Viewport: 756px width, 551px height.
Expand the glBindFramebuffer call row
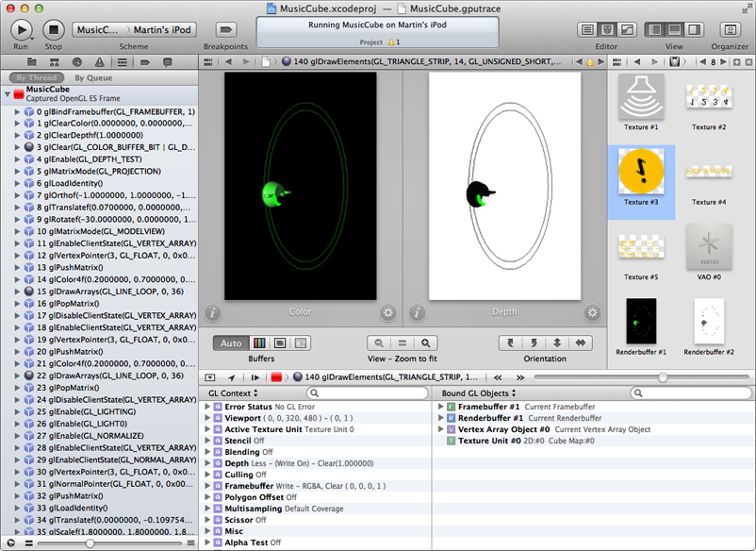[17, 112]
